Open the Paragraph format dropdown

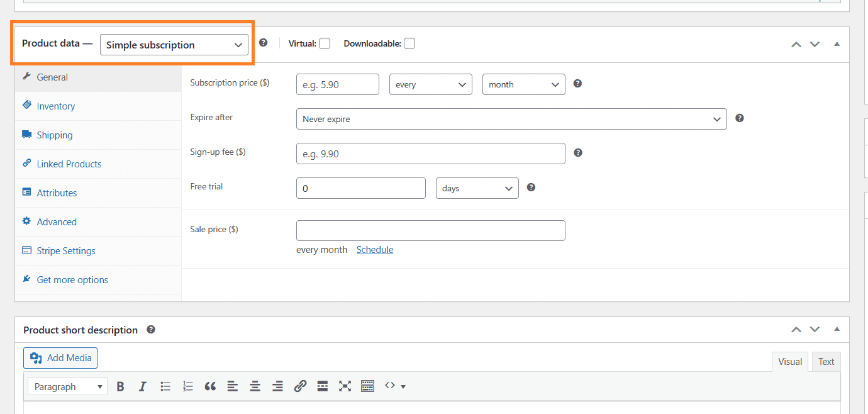pos(67,386)
